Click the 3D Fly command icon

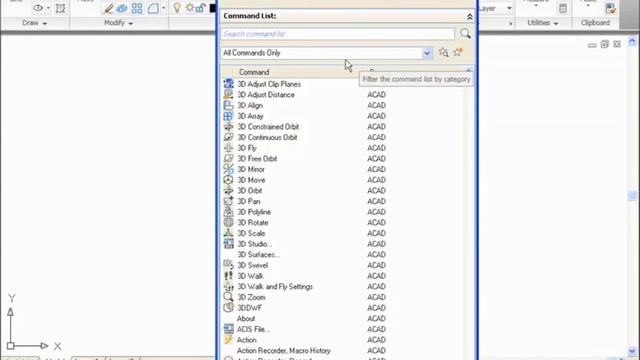(x=229, y=148)
